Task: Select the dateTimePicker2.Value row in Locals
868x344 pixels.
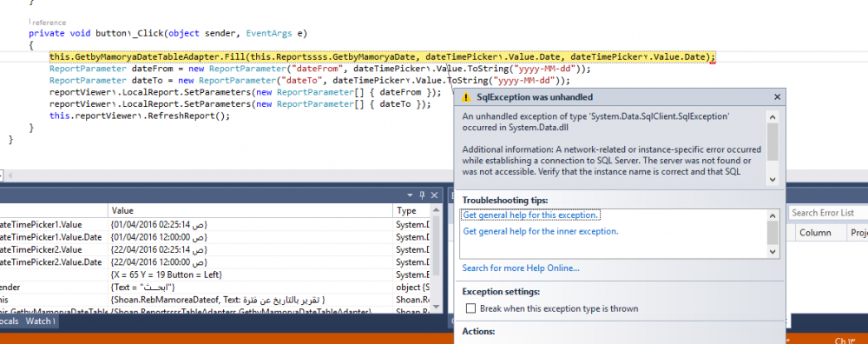Action: point(214,250)
